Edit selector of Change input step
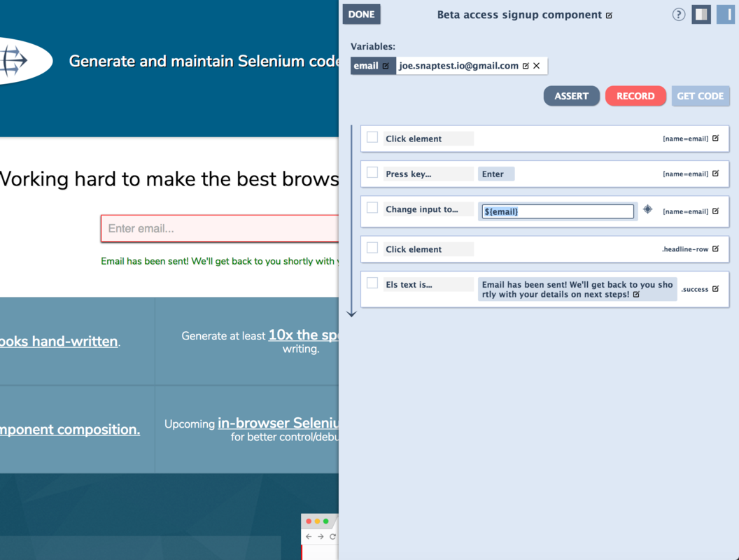Screen dimensions: 739x560 (715, 211)
